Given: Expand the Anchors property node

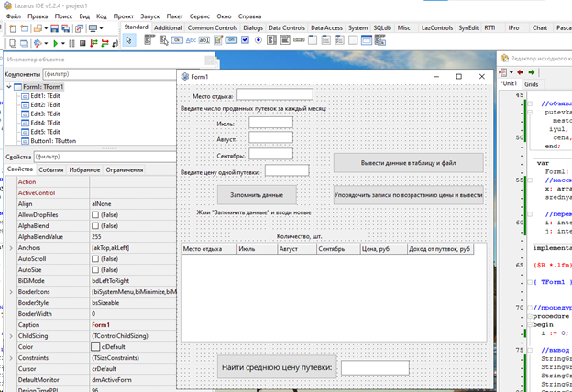Looking at the screenshot, I should pos(11,247).
